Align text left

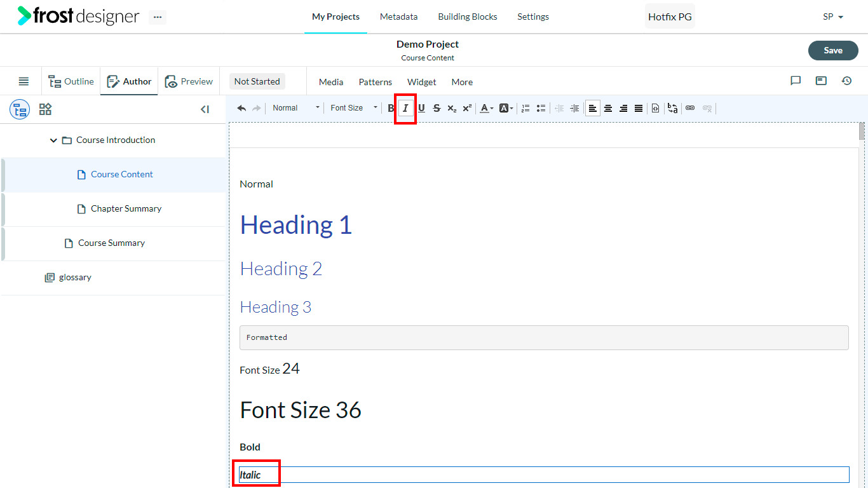click(593, 108)
